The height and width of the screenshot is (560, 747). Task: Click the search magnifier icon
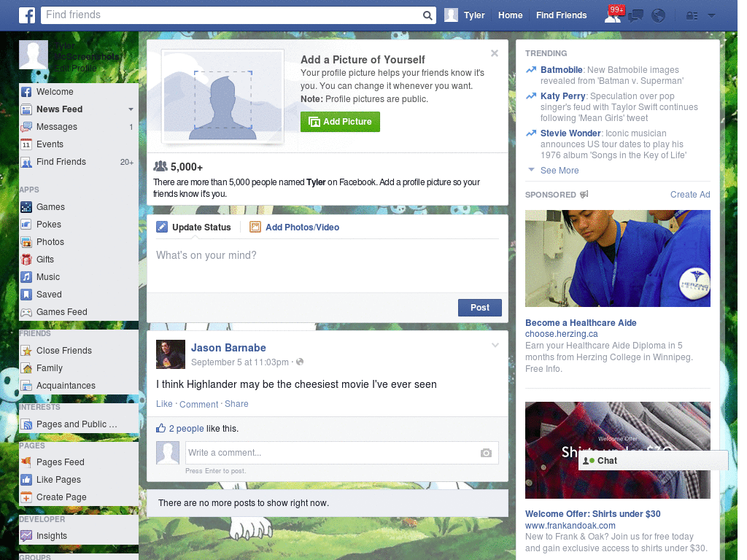pos(427,15)
